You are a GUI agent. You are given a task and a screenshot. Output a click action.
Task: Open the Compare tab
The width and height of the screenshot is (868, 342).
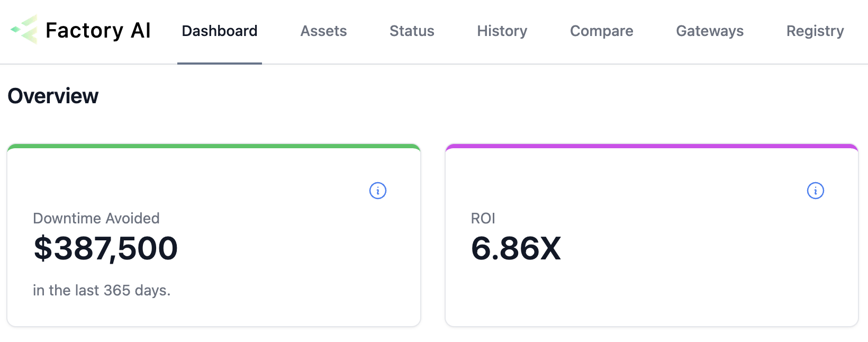pyautogui.click(x=601, y=31)
